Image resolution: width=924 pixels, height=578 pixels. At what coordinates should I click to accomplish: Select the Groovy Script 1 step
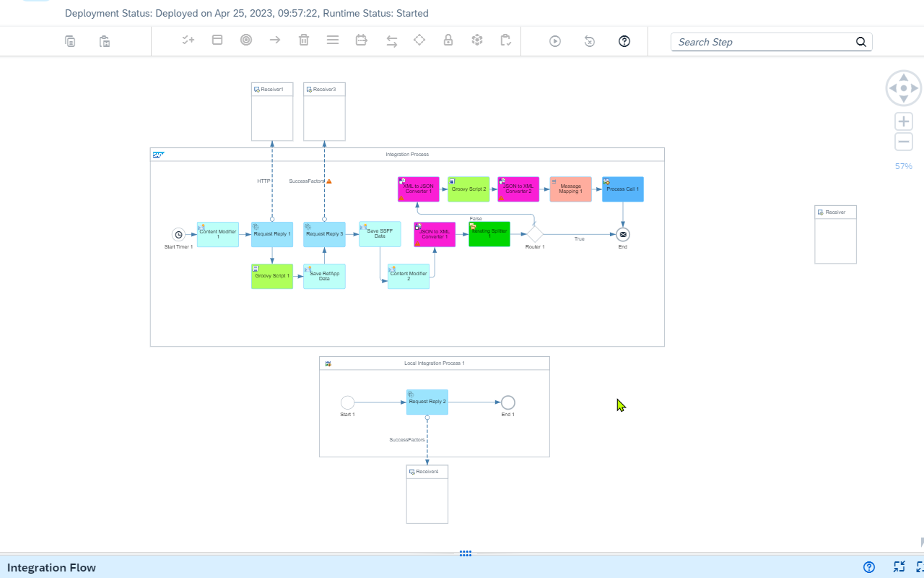pos(272,277)
